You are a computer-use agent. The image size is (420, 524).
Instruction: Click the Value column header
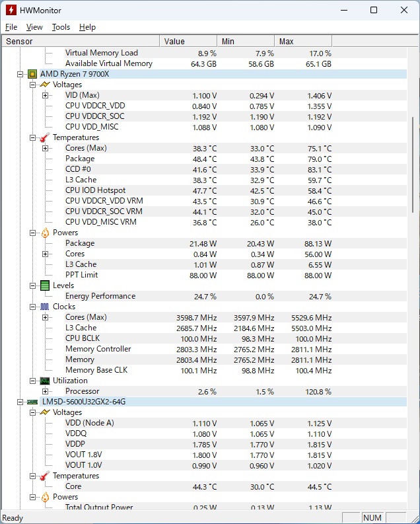click(188, 41)
